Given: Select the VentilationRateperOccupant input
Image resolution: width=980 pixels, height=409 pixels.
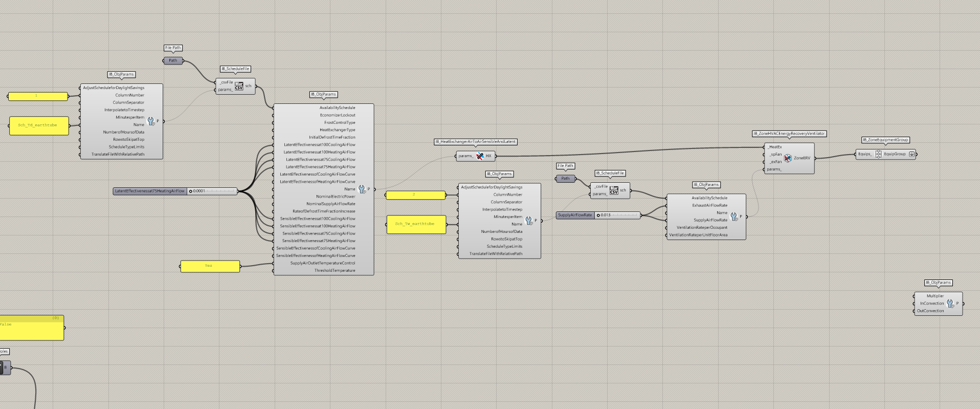Looking at the screenshot, I should [702, 228].
